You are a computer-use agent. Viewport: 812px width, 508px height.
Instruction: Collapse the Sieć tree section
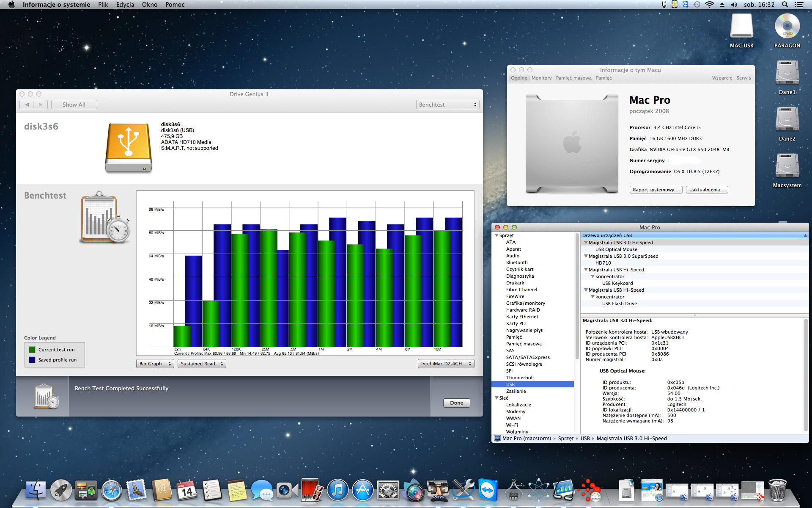point(497,398)
